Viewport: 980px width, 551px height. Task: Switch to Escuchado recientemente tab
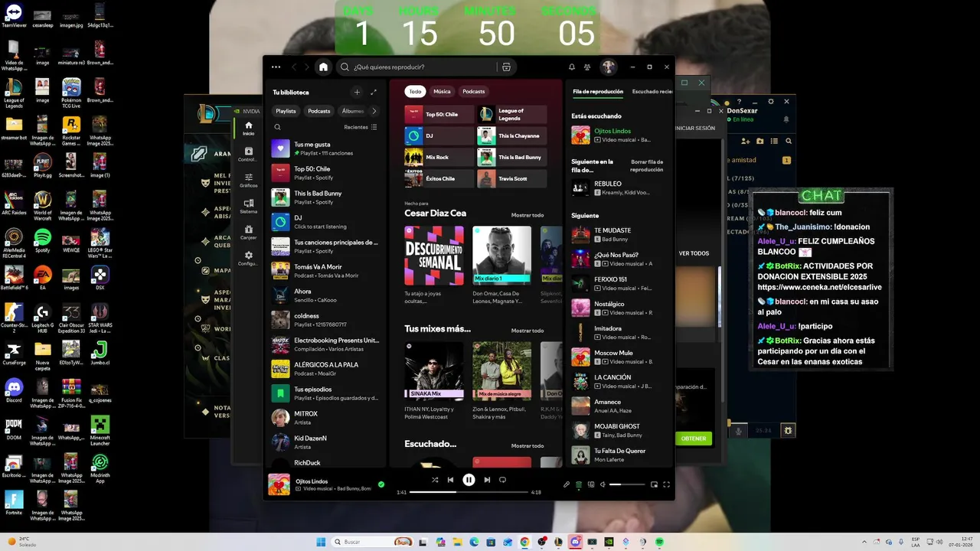pyautogui.click(x=652, y=92)
